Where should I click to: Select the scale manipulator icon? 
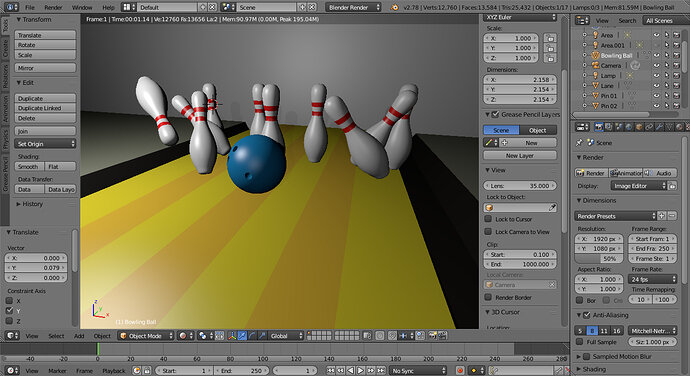point(262,336)
